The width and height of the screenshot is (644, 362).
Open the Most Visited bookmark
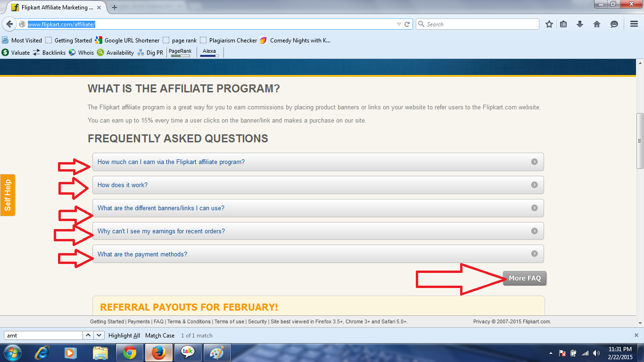(22, 40)
